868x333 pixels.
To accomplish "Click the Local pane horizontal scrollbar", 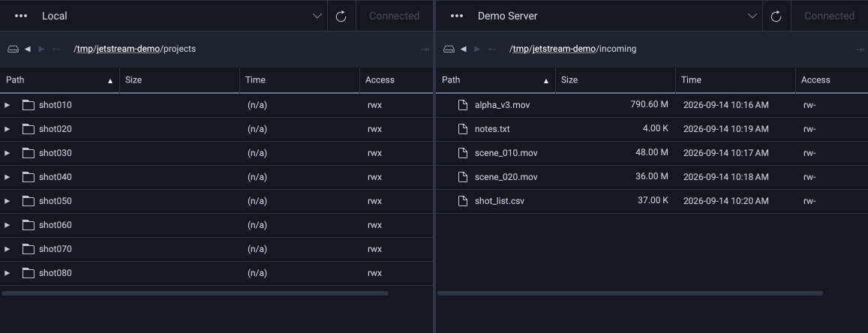I will [195, 293].
